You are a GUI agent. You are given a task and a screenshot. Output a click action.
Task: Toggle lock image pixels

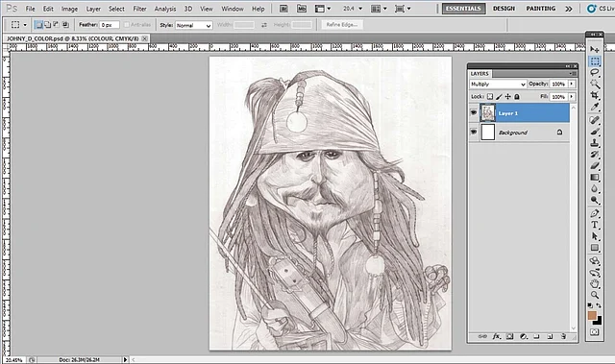tap(499, 96)
